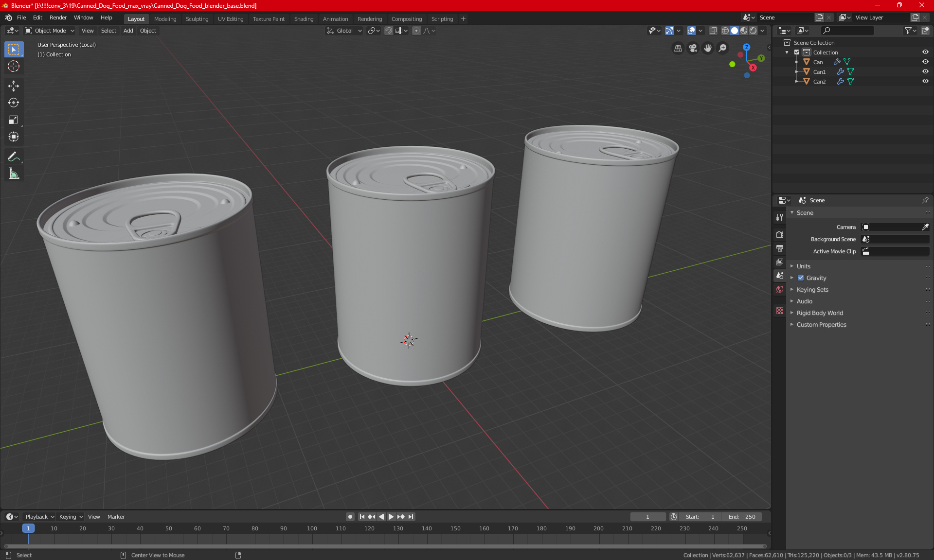
Task: Switch to rendered viewport shading
Action: click(x=753, y=31)
